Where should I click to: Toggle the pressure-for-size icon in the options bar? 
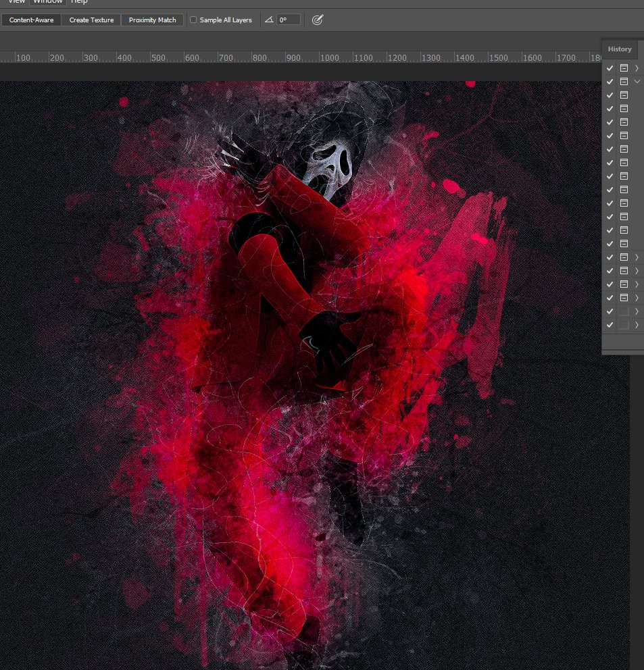318,20
